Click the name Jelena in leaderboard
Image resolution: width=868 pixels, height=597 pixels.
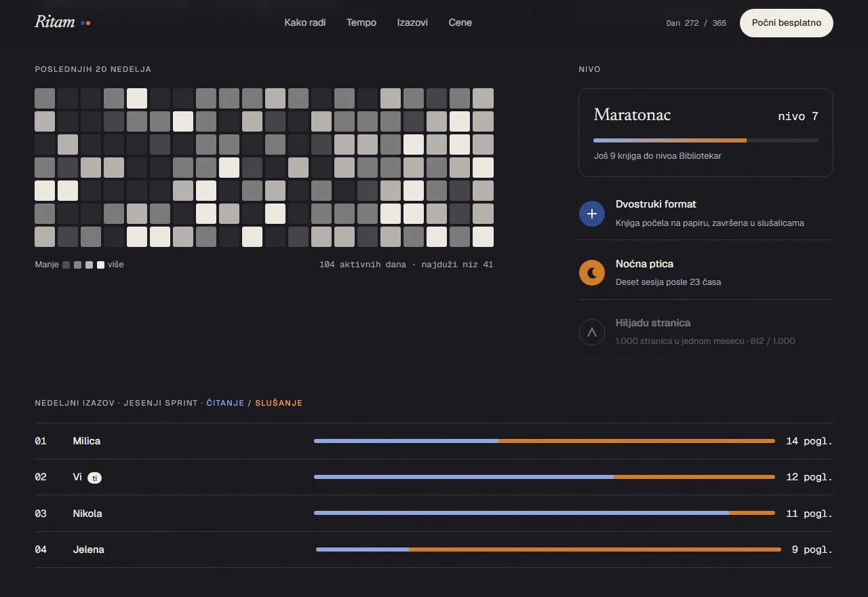(89, 550)
